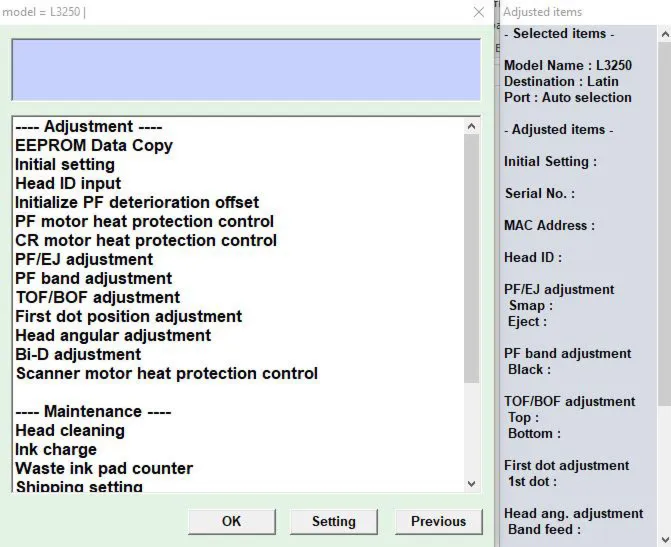Select Initial setting list entry
The height and width of the screenshot is (547, 671).
click(x=65, y=164)
